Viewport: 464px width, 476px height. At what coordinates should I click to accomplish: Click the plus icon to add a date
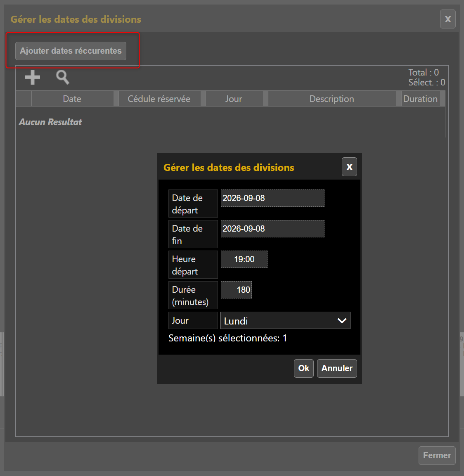point(33,77)
